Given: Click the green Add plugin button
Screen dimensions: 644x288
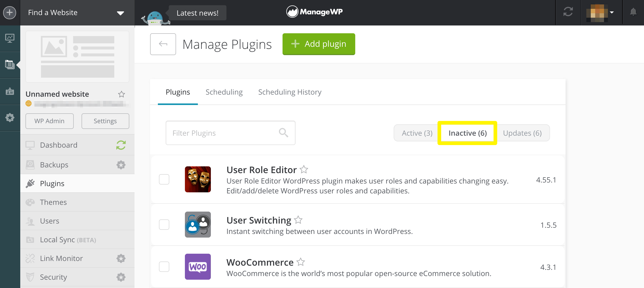Looking at the screenshot, I should (319, 44).
